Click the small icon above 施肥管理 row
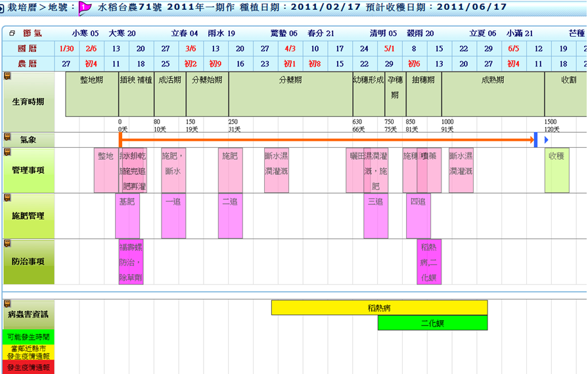This screenshot has height=374, width=588. [7, 198]
